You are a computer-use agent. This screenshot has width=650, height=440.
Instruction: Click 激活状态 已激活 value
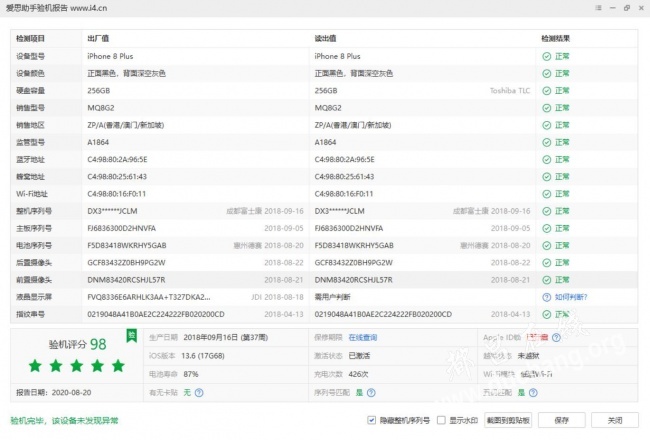[359, 356]
